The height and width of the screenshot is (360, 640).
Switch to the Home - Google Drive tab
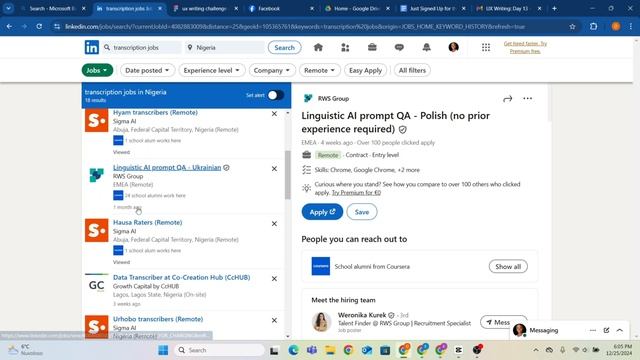pos(357,8)
